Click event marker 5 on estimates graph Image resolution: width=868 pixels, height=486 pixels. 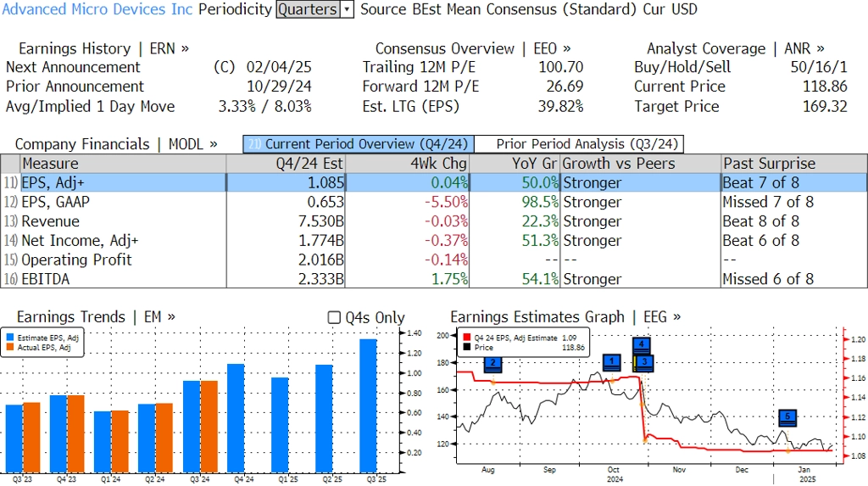coord(787,417)
